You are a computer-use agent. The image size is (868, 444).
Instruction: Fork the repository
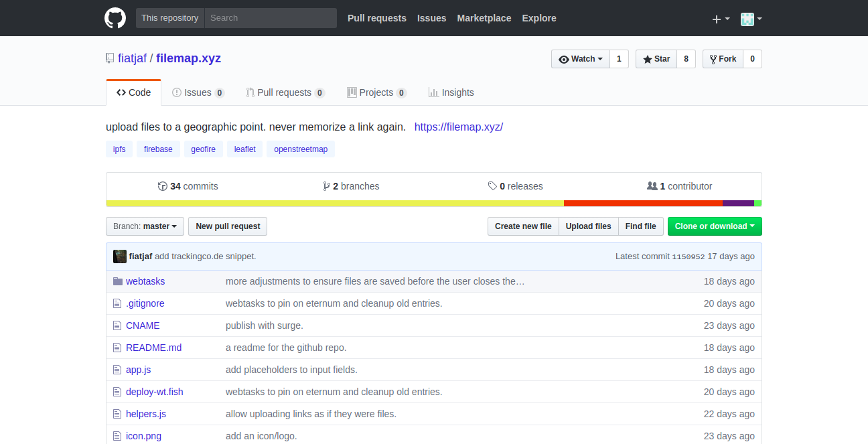(x=723, y=59)
